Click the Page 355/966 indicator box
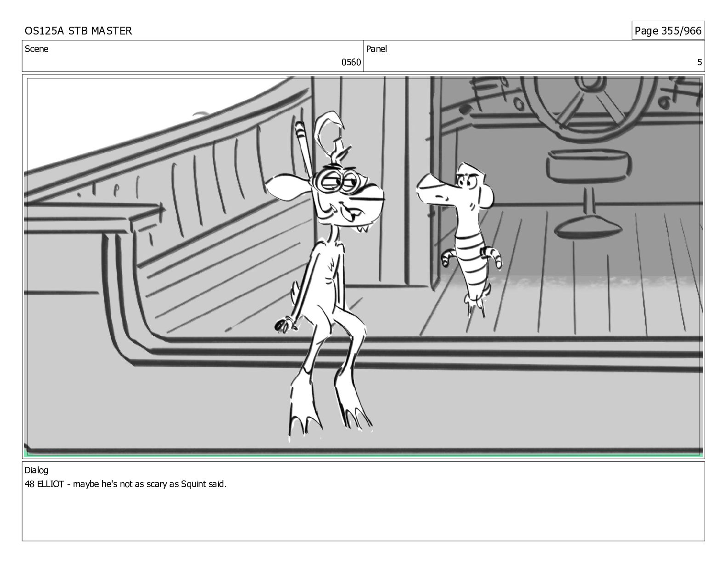The image size is (728, 563). (668, 30)
